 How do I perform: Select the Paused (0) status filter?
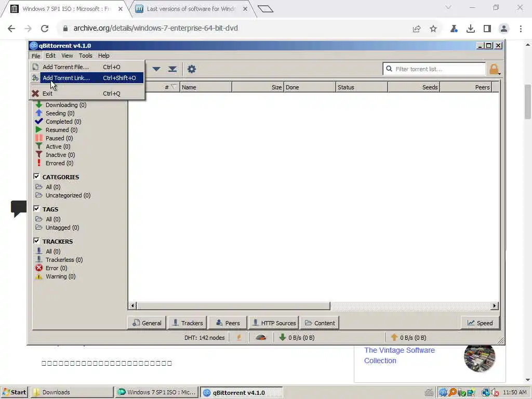[x=59, y=138]
